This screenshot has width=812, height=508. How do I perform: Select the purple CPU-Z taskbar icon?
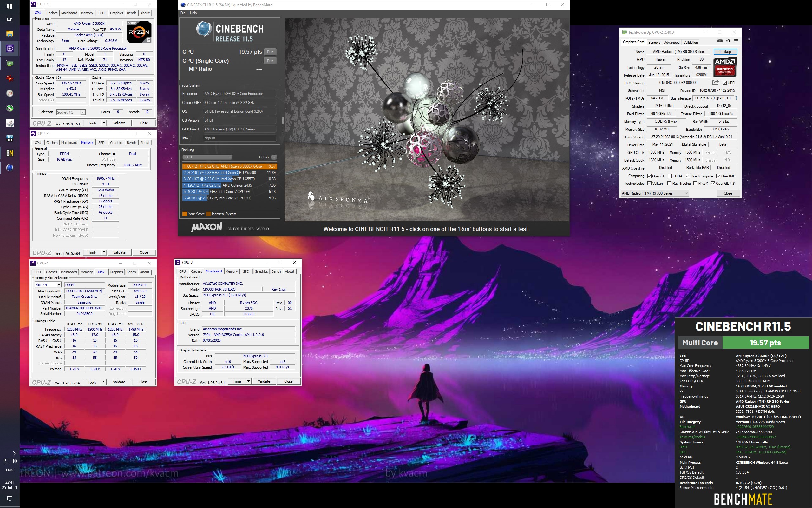10,48
